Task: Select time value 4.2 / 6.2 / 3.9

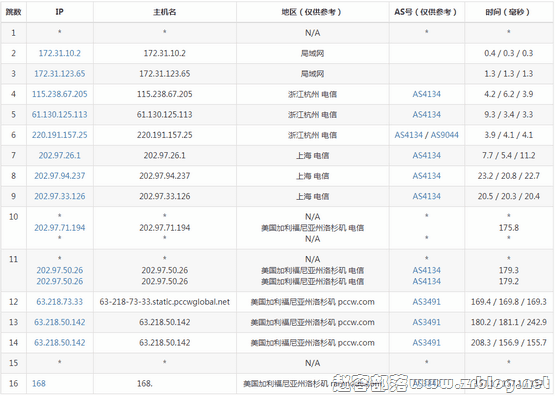Action: 509,94
